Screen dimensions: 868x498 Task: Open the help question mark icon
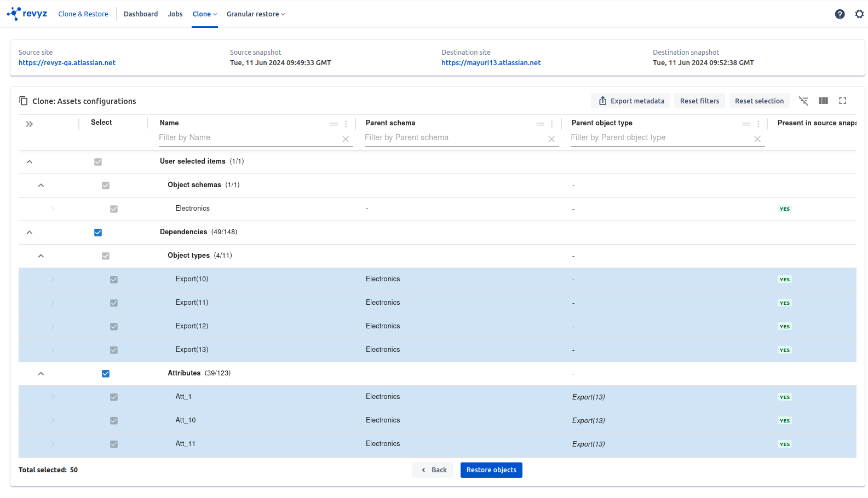pyautogui.click(x=840, y=14)
